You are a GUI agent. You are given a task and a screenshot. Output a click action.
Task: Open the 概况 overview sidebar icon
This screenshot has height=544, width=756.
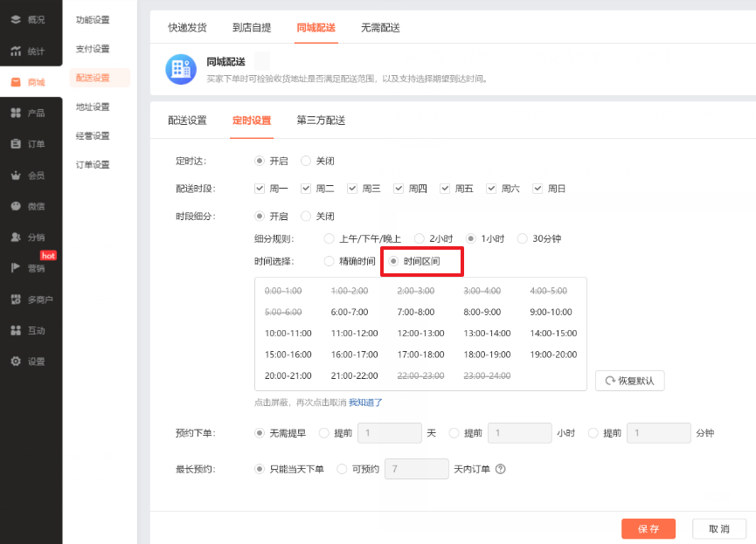(16, 19)
